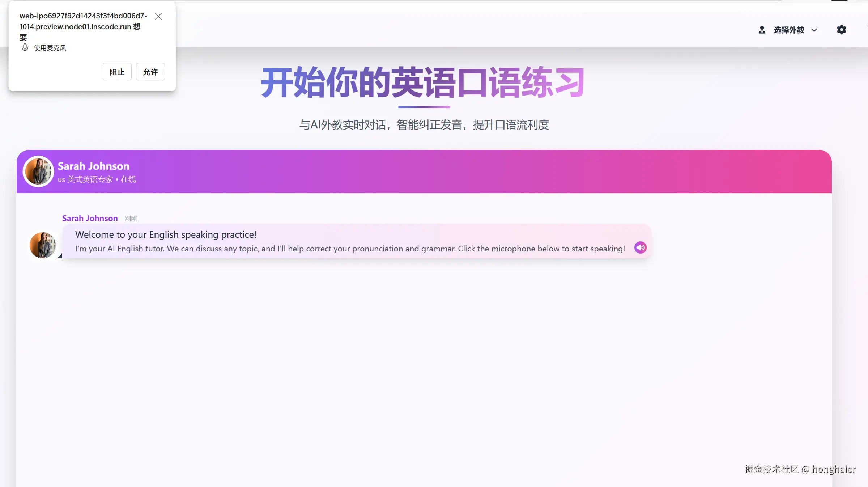
Task: Click the chevron arrow next to 选择外教
Action: coord(814,30)
